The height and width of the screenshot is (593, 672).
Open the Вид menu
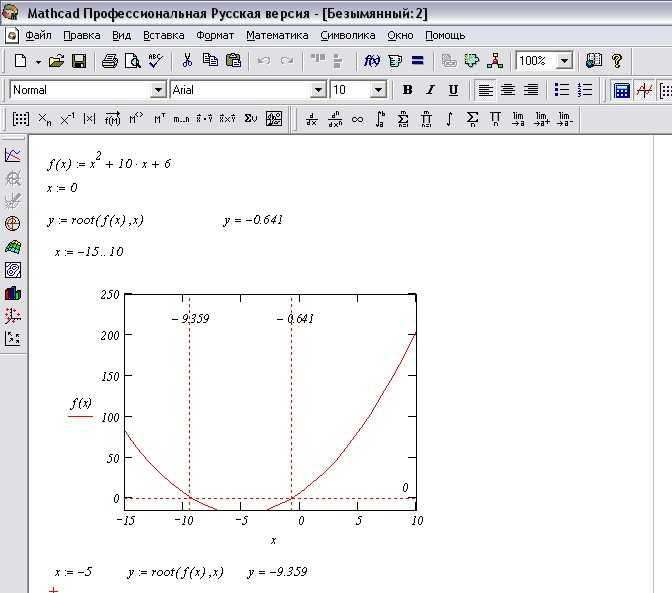click(121, 36)
